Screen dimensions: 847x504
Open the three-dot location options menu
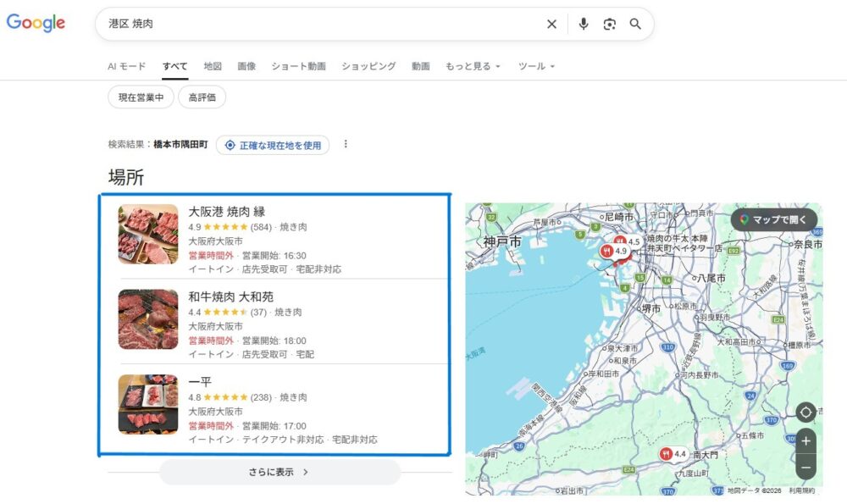tap(346, 145)
